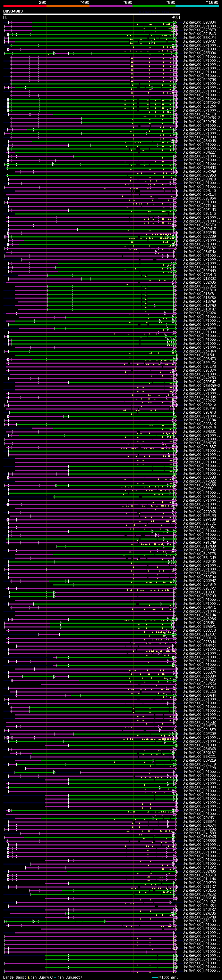The height and width of the screenshot is (980, 222).
Task: Select the UniRef100_Q4RY53 label
Action: coord(199,378)
